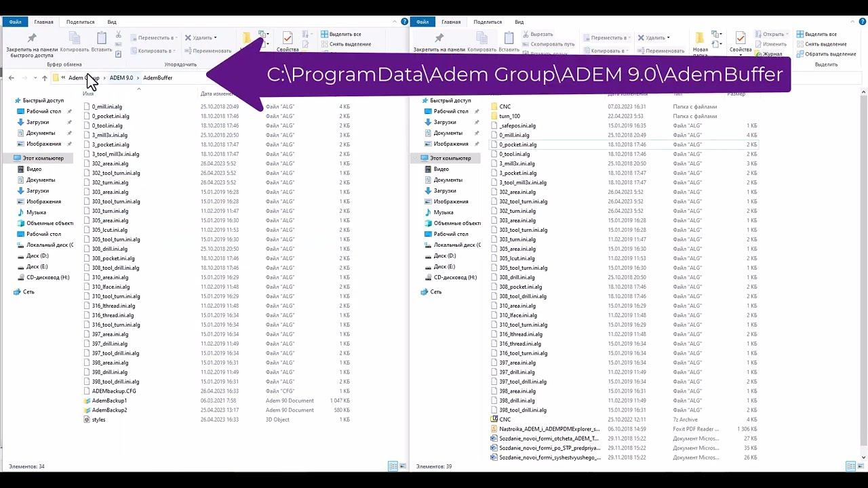Viewport: 868px width, 488px height.
Task: Click AdemBuffer breadcrumb in left window
Action: (157, 78)
